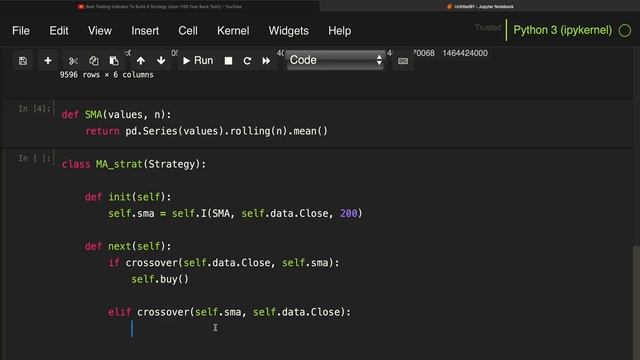Select the empty In [ ] cell prompt

tap(34, 158)
